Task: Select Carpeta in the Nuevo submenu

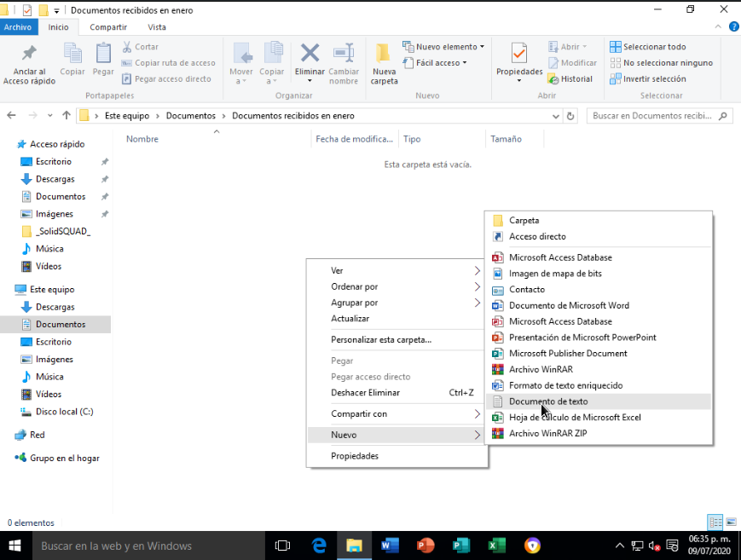Action: [524, 221]
